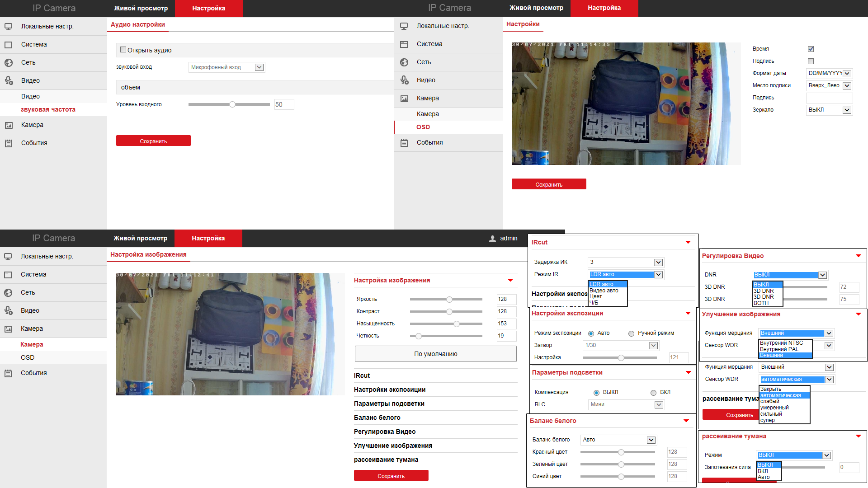Uncheck the Время checkbox
Screen dimensions: 868x488
811,49
